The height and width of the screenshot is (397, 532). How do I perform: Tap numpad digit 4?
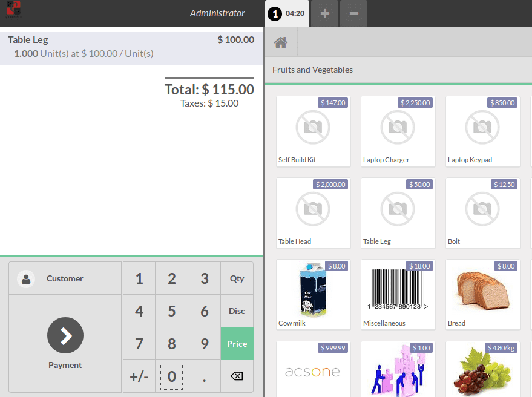(139, 311)
